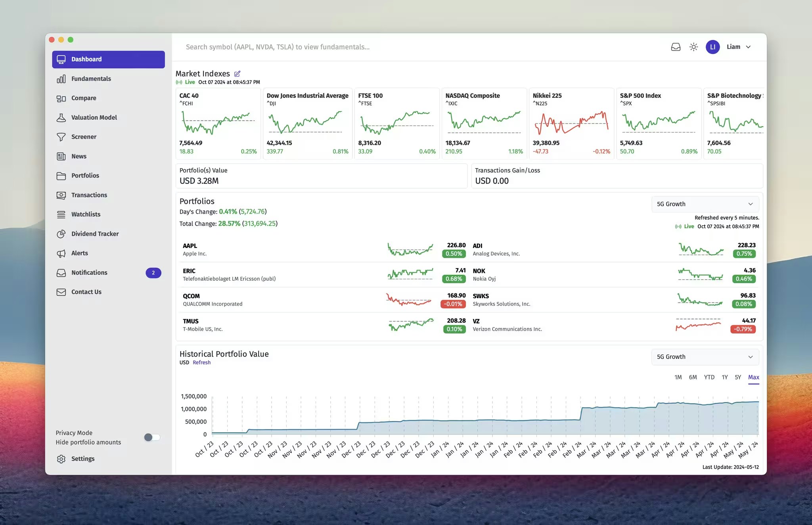Open the Portfolios 5G Growth dropdown
Image resolution: width=812 pixels, height=525 pixels.
[x=705, y=204]
